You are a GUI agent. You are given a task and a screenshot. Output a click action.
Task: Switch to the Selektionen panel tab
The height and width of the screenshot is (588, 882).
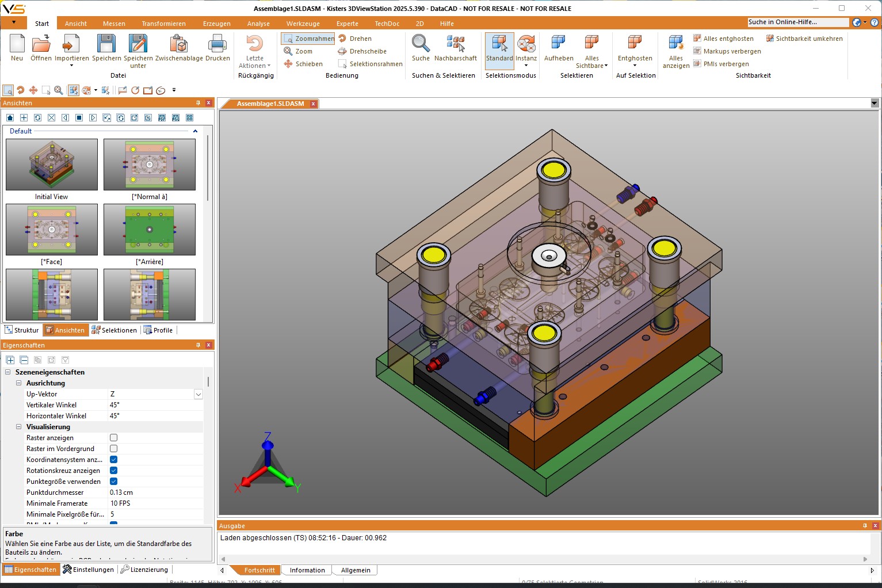(114, 330)
